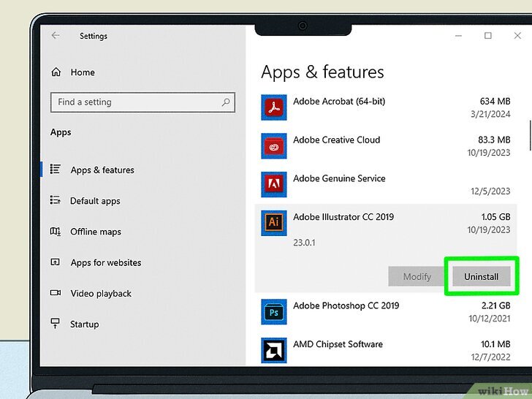This screenshot has height=399, width=532.
Task: Click the Apps for websites icon
Action: point(55,262)
